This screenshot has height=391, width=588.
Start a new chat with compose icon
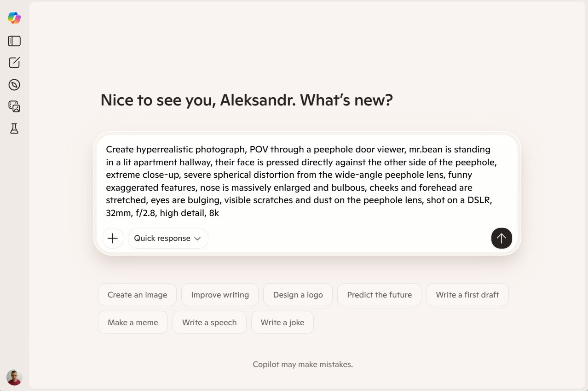[x=14, y=63]
